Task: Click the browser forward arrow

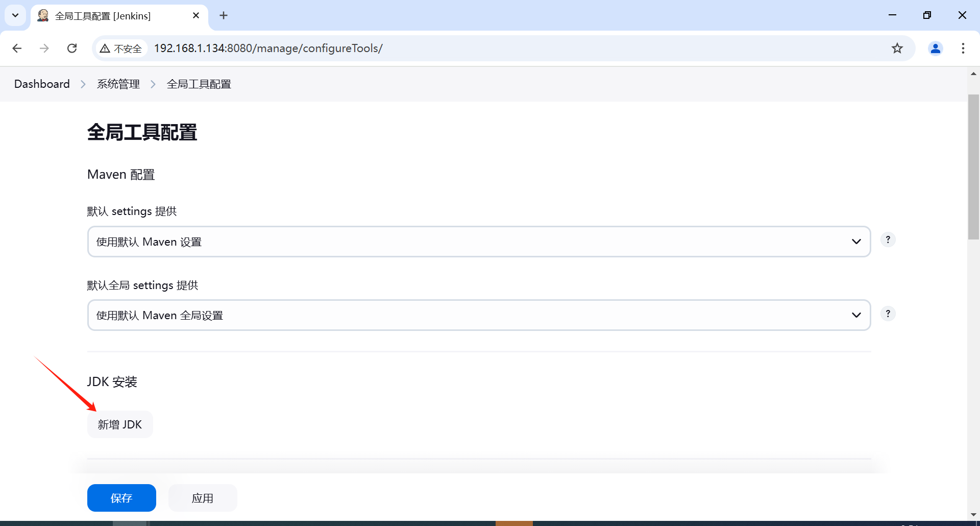Action: [44, 48]
